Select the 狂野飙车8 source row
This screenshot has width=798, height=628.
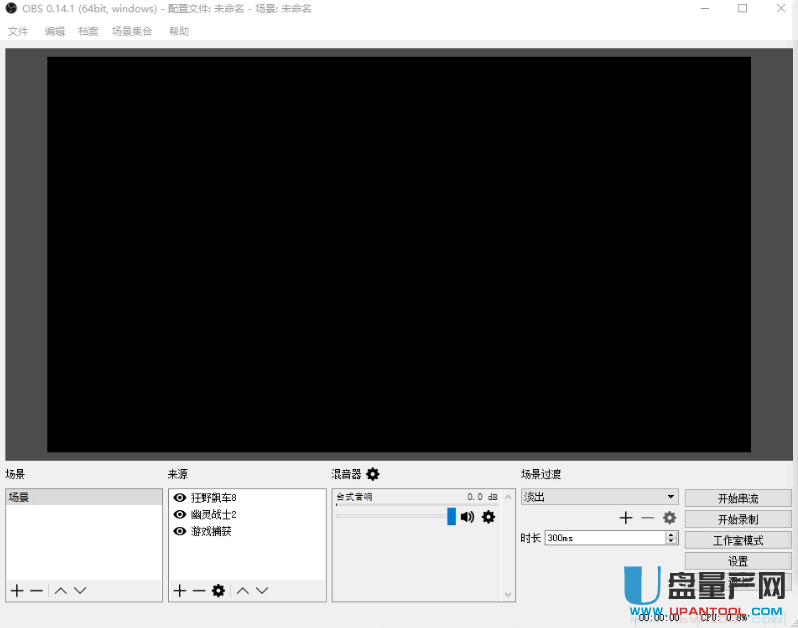click(247, 497)
